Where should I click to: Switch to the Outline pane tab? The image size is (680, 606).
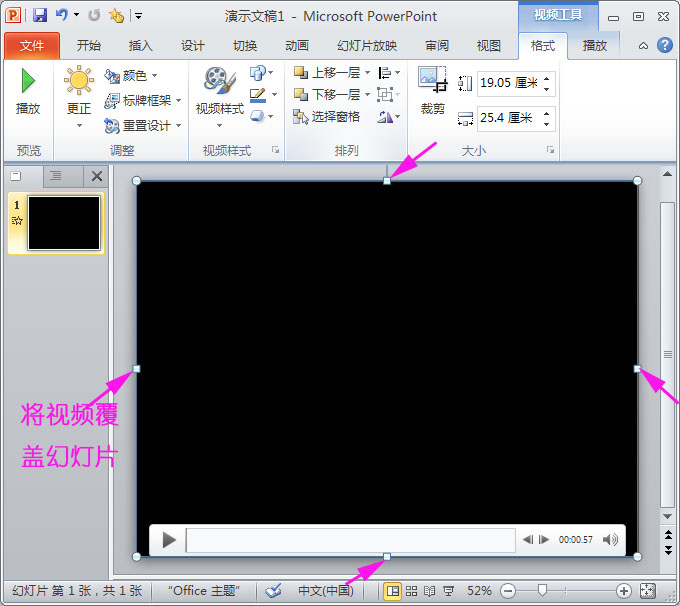(x=56, y=176)
